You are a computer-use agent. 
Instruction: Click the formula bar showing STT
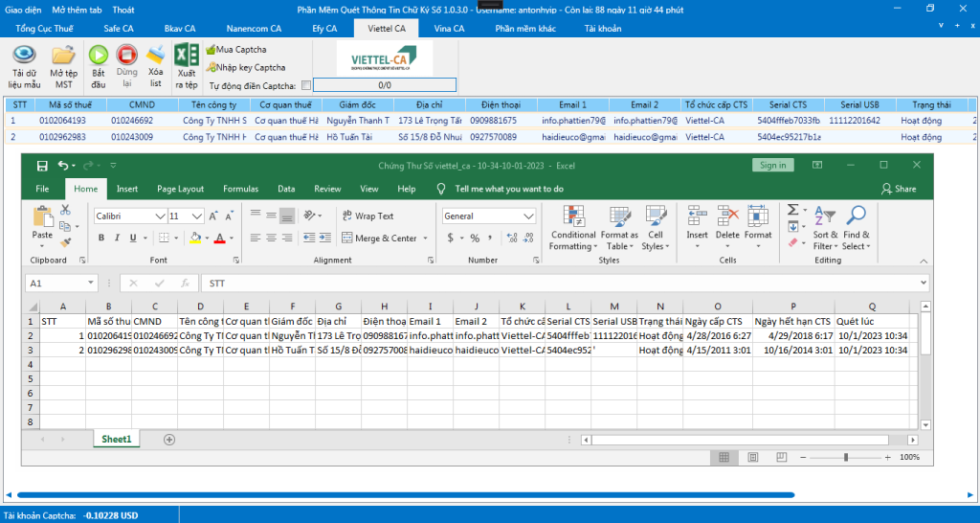(565, 284)
